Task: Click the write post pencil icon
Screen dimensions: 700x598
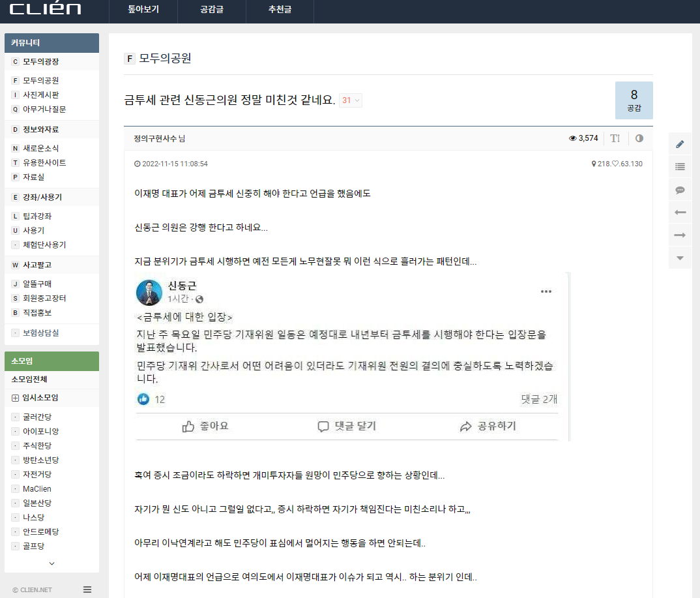Action: 680,144
